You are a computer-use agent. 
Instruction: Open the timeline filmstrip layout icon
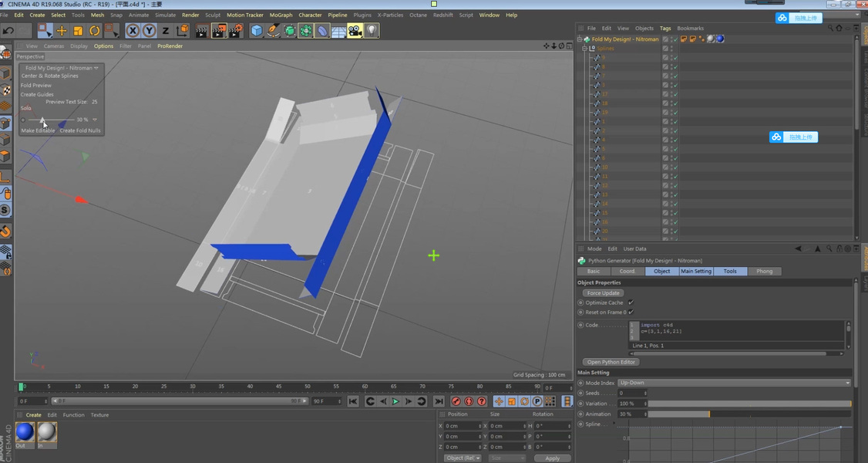[567, 401]
